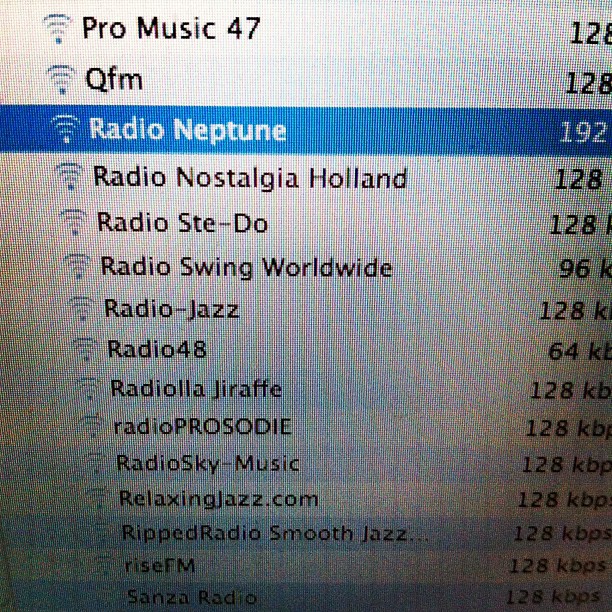
Task: Select the RelaxingJazz.com station
Action: (219, 499)
